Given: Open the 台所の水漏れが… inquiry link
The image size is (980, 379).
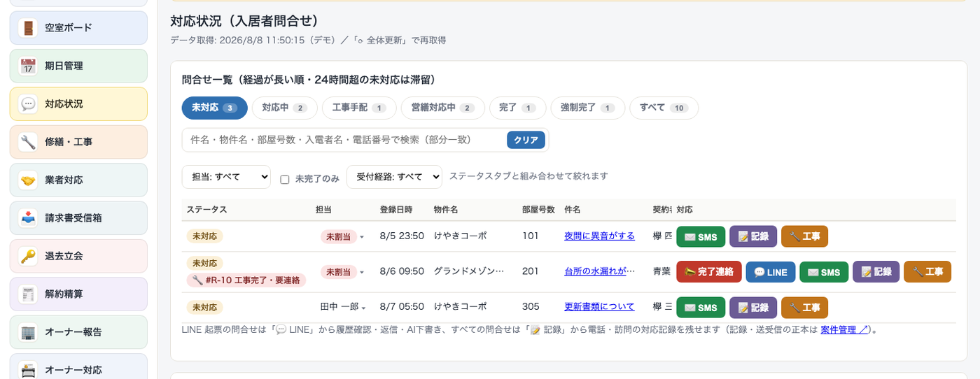Looking at the screenshot, I should [599, 271].
